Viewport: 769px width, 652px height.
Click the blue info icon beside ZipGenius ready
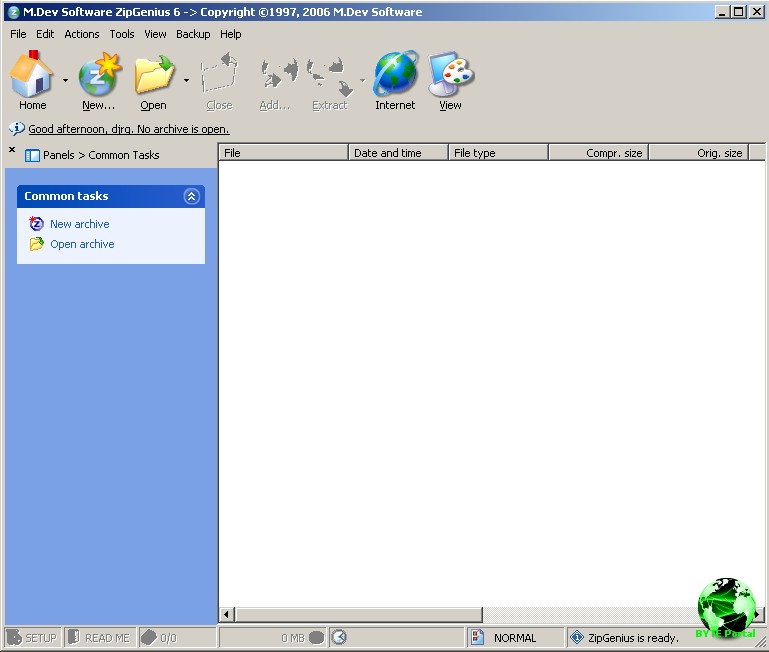tap(577, 637)
